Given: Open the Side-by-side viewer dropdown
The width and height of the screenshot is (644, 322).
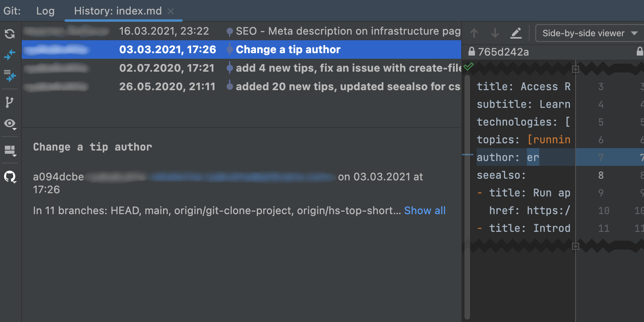Looking at the screenshot, I should [x=589, y=33].
